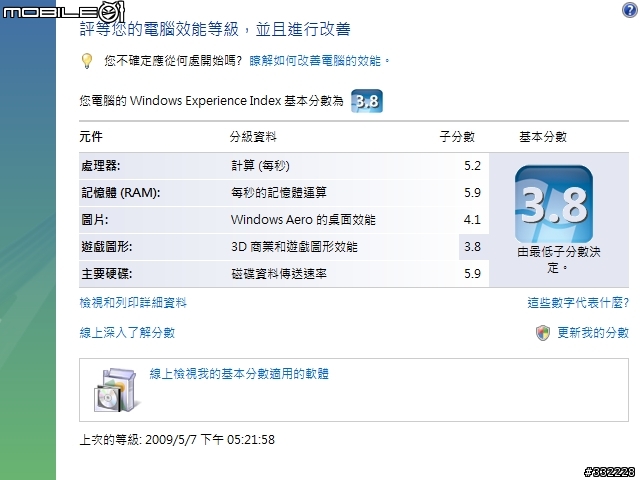
Task: Click 計算 (每秒) description text
Action: [260, 166]
